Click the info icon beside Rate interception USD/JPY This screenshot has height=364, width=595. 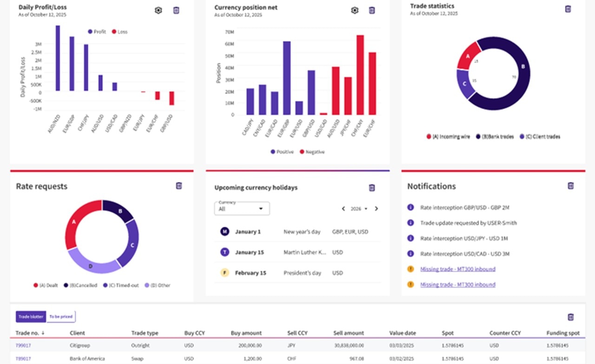pos(410,238)
